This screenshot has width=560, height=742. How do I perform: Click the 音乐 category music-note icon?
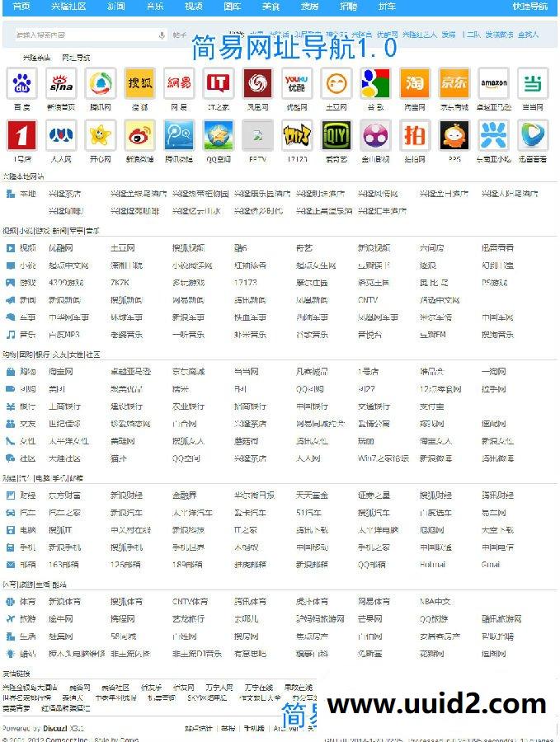click(11, 335)
